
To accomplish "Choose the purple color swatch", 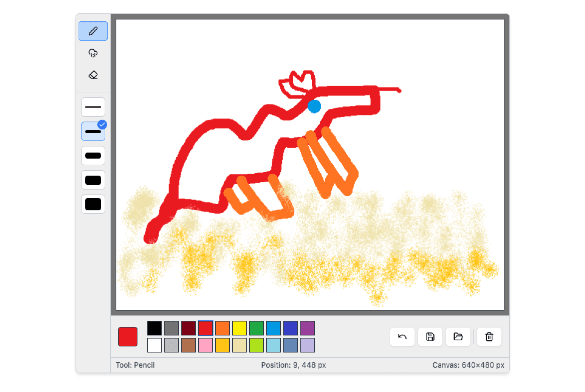I will [x=308, y=329].
